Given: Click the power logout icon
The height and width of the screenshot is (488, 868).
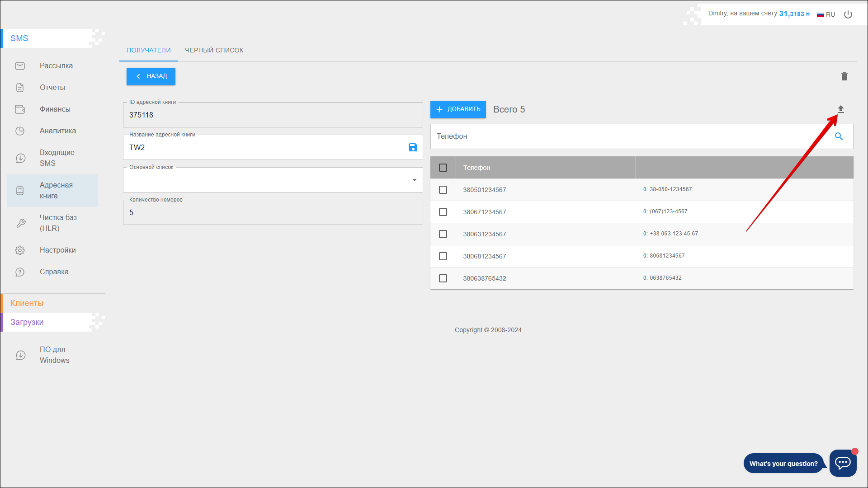Looking at the screenshot, I should point(848,14).
